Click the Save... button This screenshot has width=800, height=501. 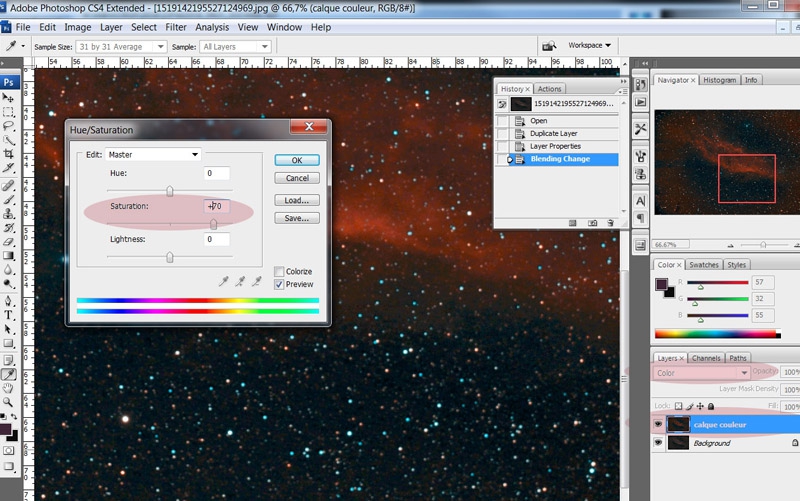[x=297, y=218]
